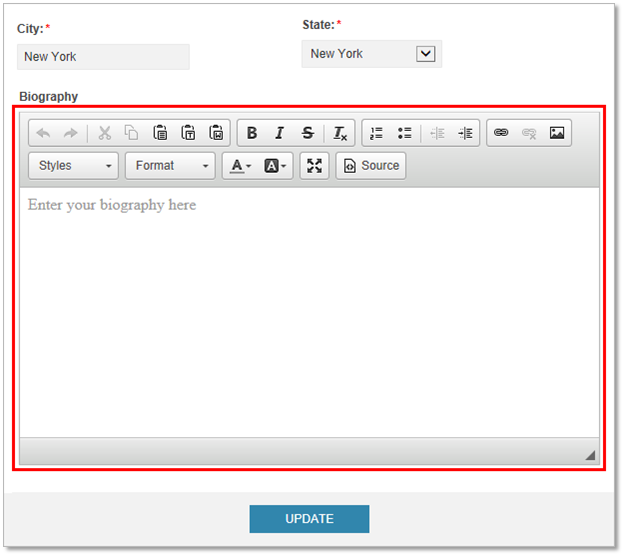The height and width of the screenshot is (556, 624).
Task: Toggle bold formatting in editor
Action: [x=252, y=133]
